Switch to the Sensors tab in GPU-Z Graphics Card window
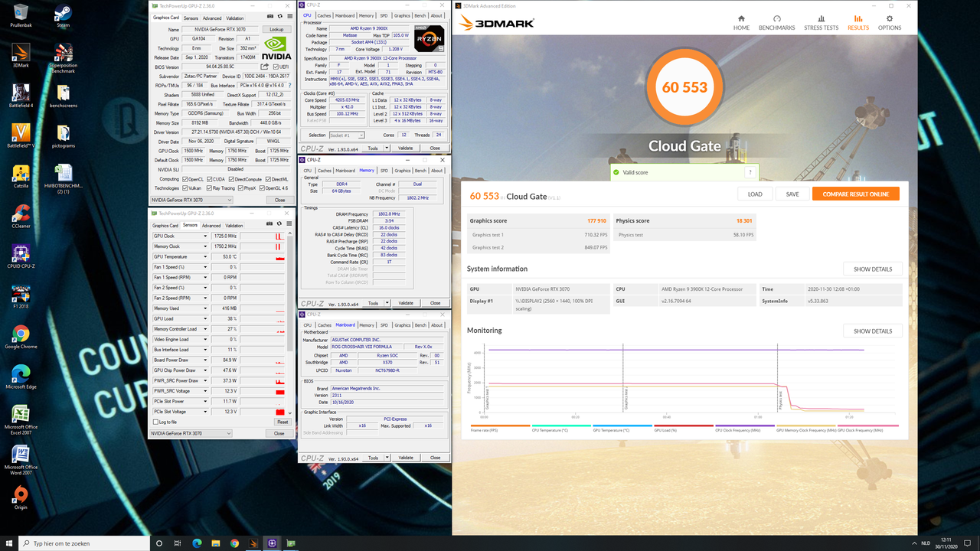Screen dimensions: 980x551 click(x=191, y=18)
